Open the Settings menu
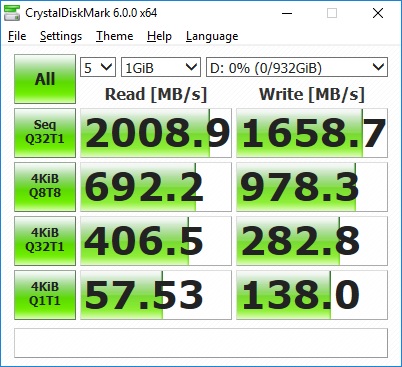402x367 pixels. 61,36
